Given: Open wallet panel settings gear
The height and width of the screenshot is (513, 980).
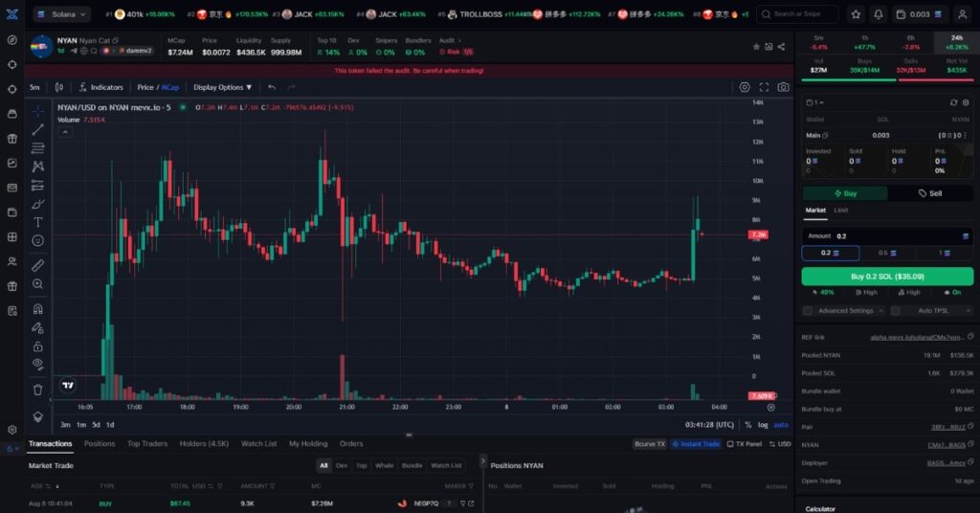Looking at the screenshot, I should [966, 102].
